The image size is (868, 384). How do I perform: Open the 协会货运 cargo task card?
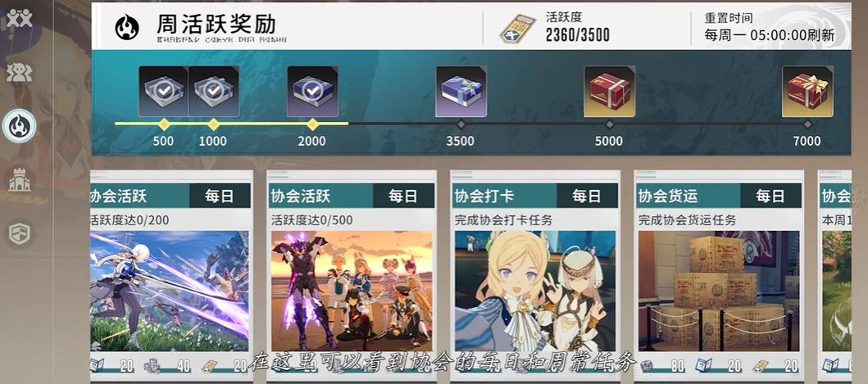pyautogui.click(x=719, y=276)
